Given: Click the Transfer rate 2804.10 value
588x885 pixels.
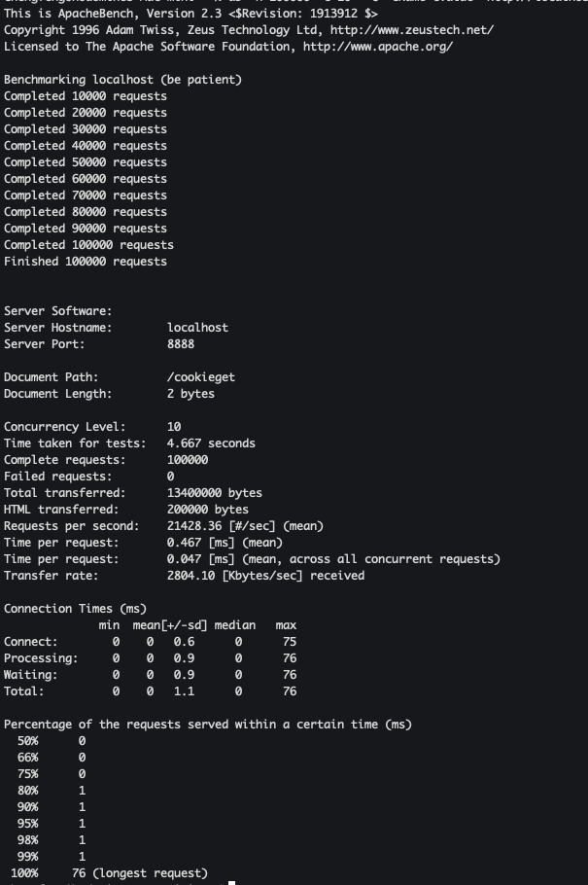Looking at the screenshot, I should [x=188, y=576].
